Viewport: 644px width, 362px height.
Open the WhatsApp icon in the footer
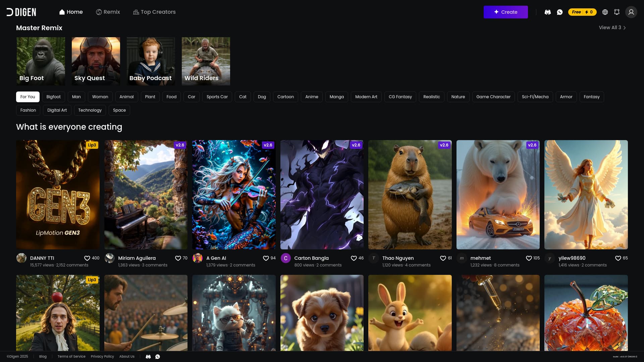[x=157, y=356]
